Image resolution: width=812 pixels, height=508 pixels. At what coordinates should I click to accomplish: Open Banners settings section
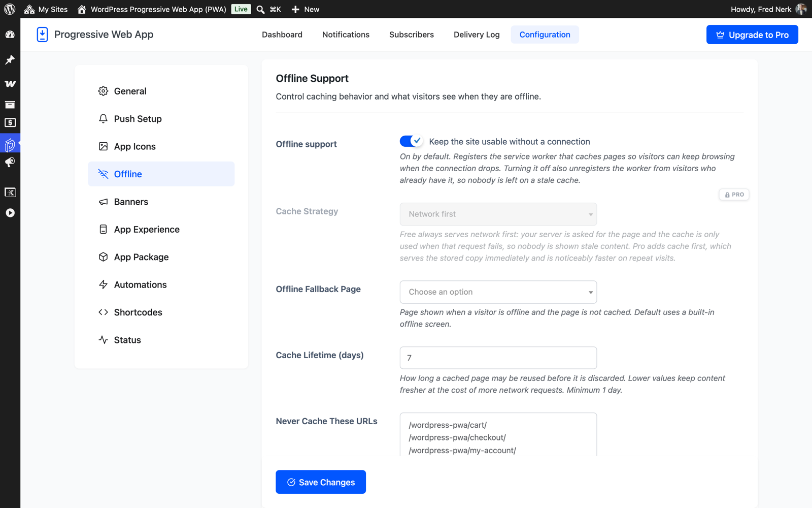pos(161,202)
